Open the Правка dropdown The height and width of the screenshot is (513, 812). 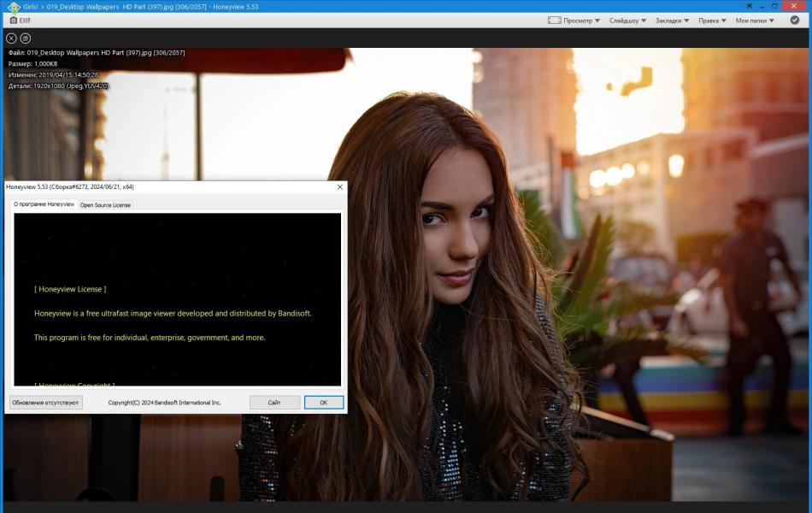(712, 21)
